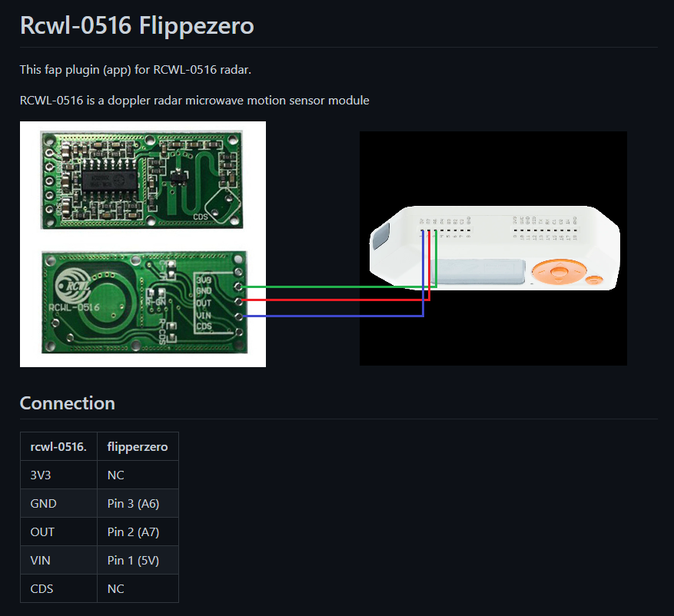The image size is (674, 616).
Task: Select the OUT table cell
Action: coord(58,532)
